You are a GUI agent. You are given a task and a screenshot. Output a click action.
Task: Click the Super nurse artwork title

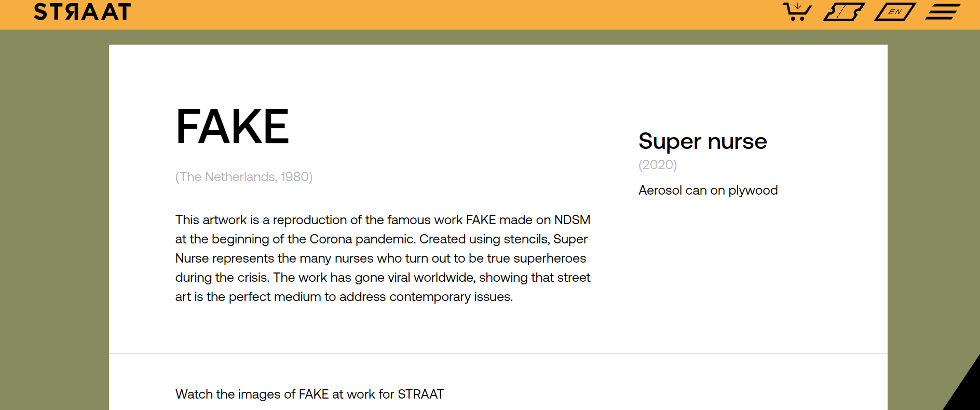(x=702, y=141)
